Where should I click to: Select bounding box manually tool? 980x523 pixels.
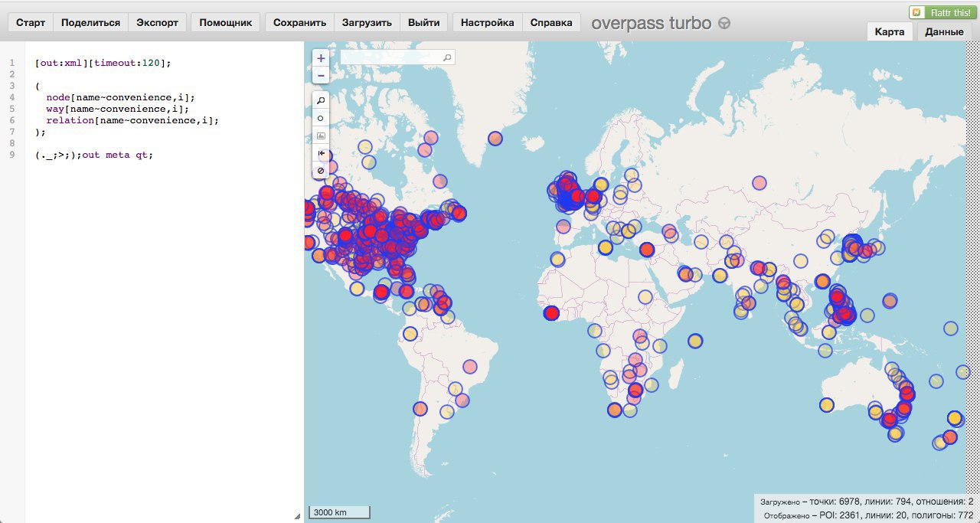[321, 136]
